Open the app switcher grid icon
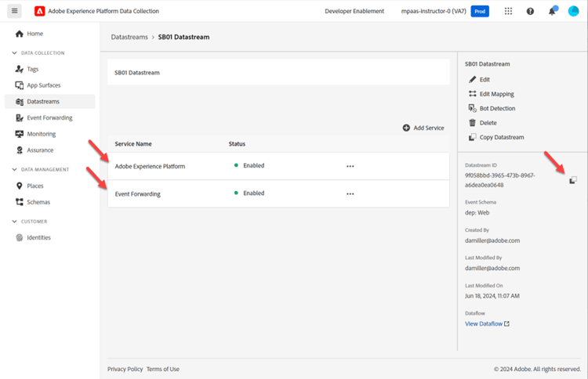The image size is (588, 379). click(508, 11)
